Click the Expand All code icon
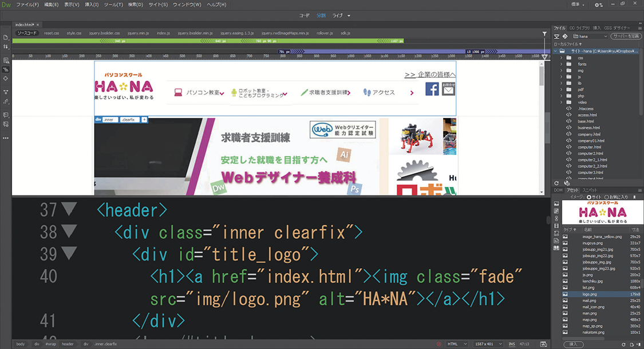 click(x=6, y=92)
